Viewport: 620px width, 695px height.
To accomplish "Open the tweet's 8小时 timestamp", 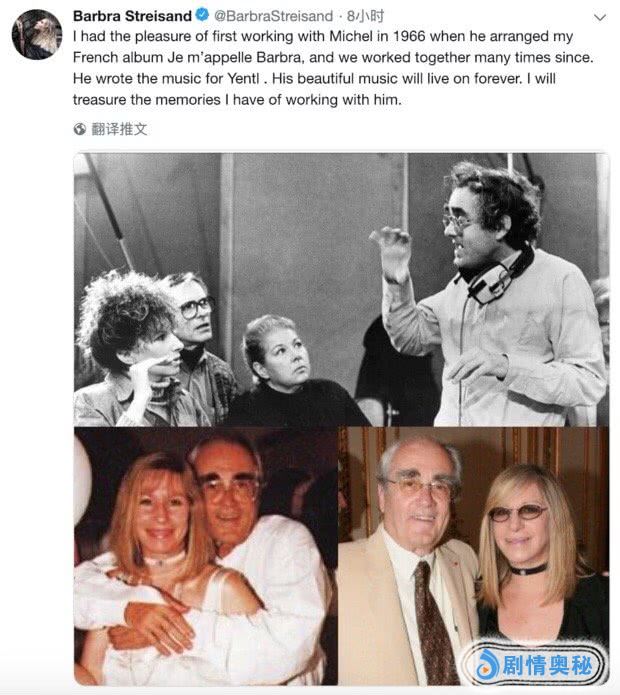I will pos(365,16).
